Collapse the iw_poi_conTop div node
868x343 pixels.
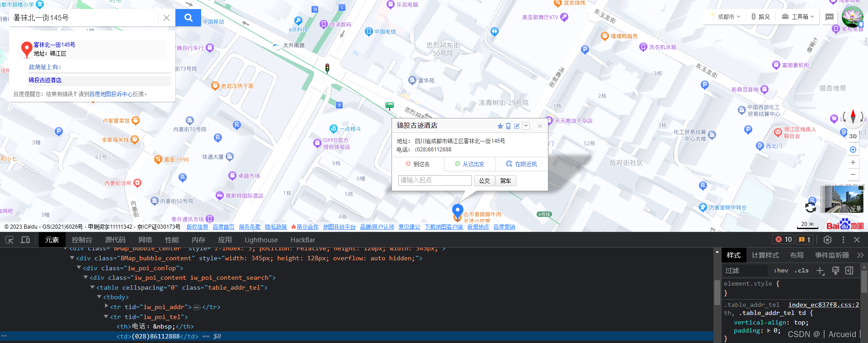click(x=79, y=268)
